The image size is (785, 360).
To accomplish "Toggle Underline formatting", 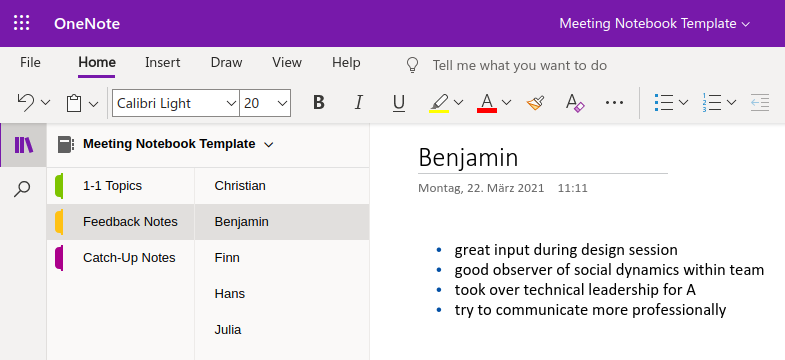I will click(399, 103).
